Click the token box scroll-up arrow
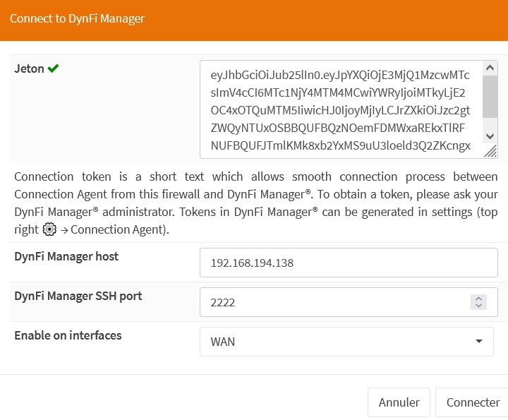 pos(490,68)
